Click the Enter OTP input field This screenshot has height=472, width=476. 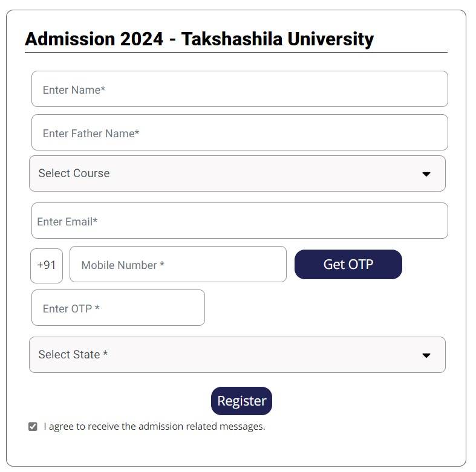[x=118, y=308]
